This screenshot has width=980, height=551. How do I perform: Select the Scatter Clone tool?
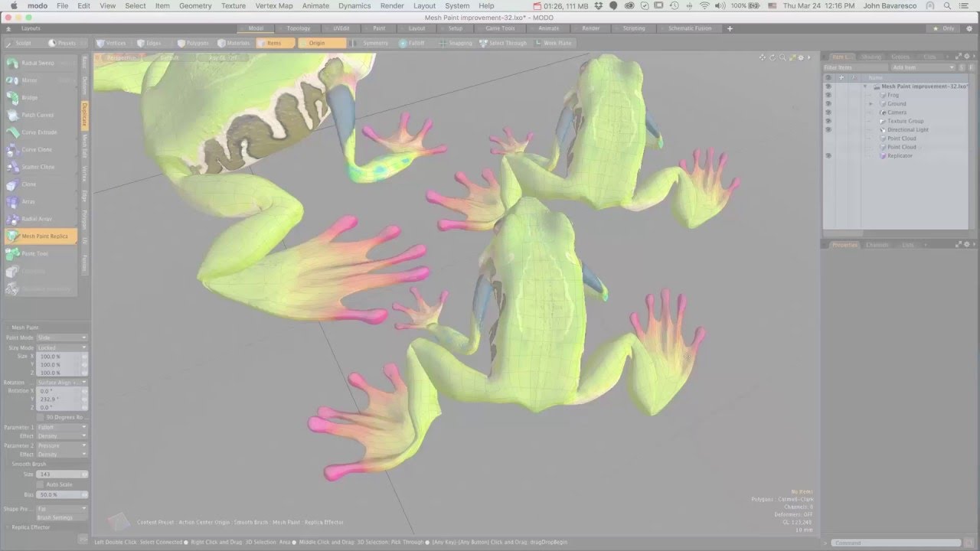[x=40, y=167]
